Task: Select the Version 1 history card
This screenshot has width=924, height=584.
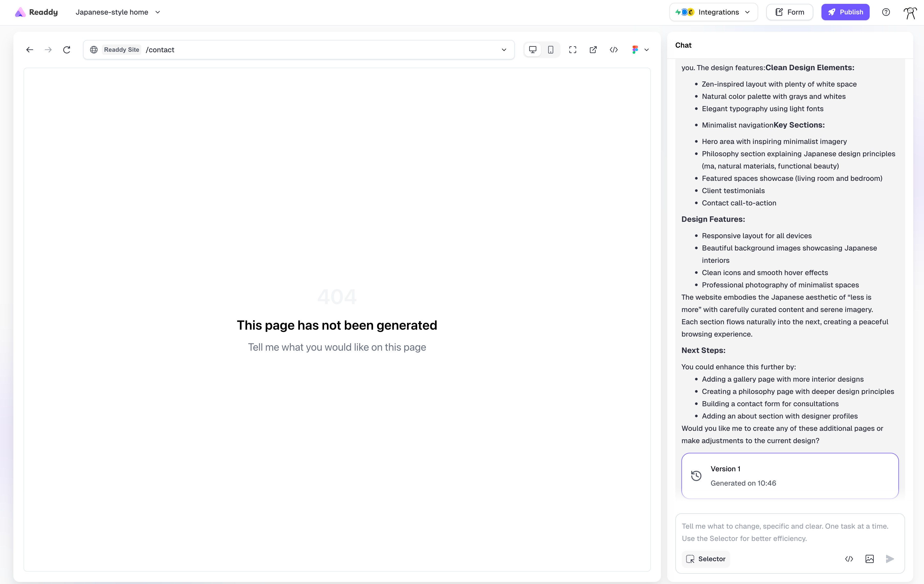Action: 790,475
